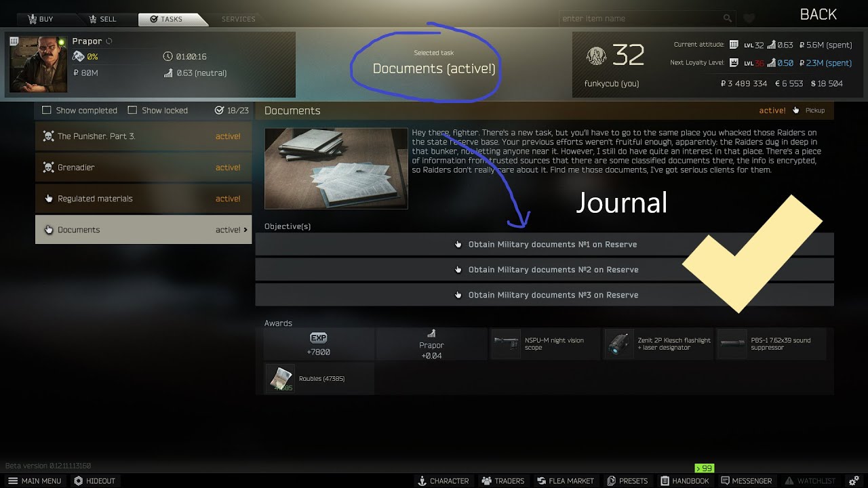Open CHARACTER screen
The width and height of the screenshot is (868, 488).
point(443,481)
